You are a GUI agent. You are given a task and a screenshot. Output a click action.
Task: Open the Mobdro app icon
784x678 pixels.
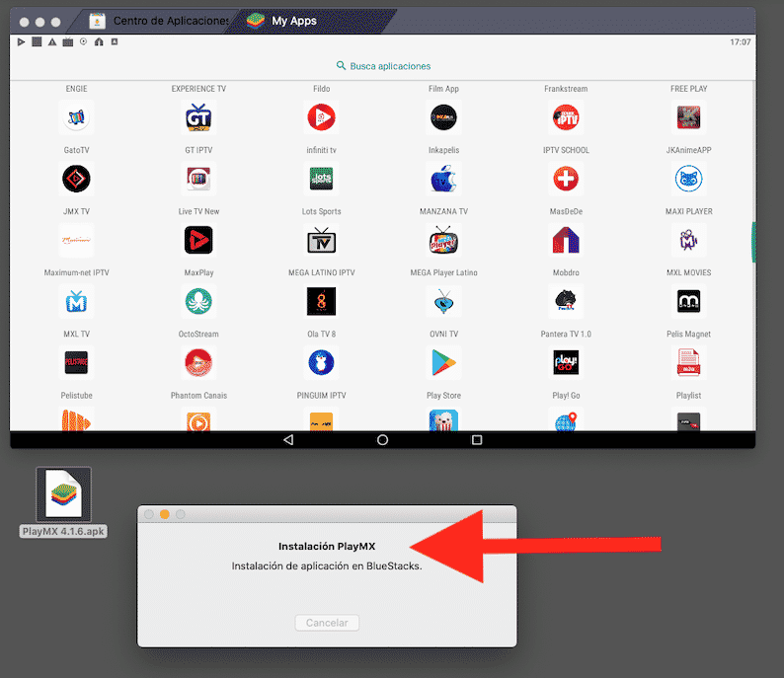click(566, 241)
